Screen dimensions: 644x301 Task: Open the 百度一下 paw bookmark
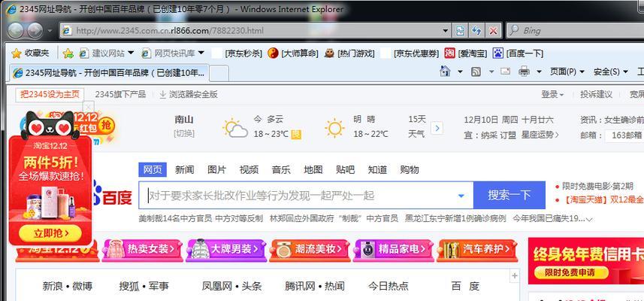coord(518,53)
